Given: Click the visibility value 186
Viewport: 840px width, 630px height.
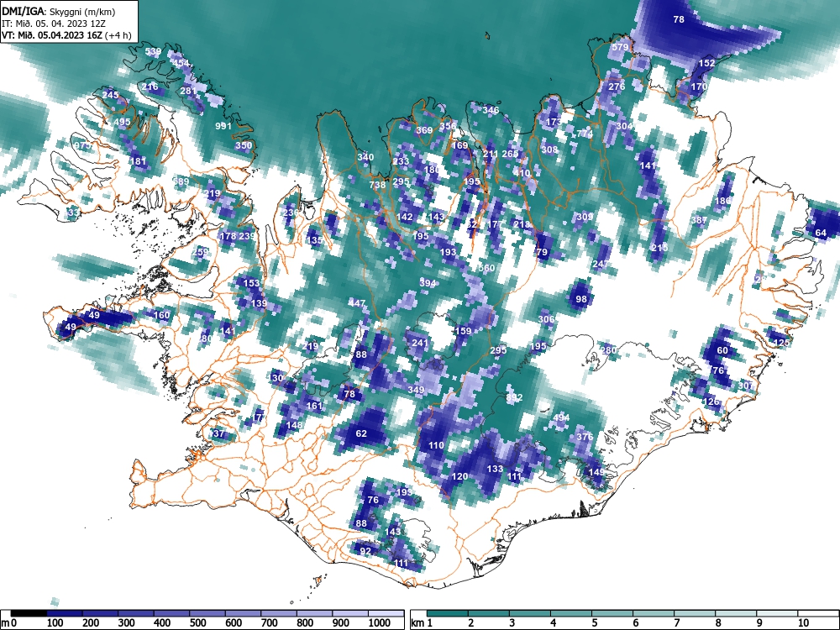Looking at the screenshot, I should click(x=723, y=201).
